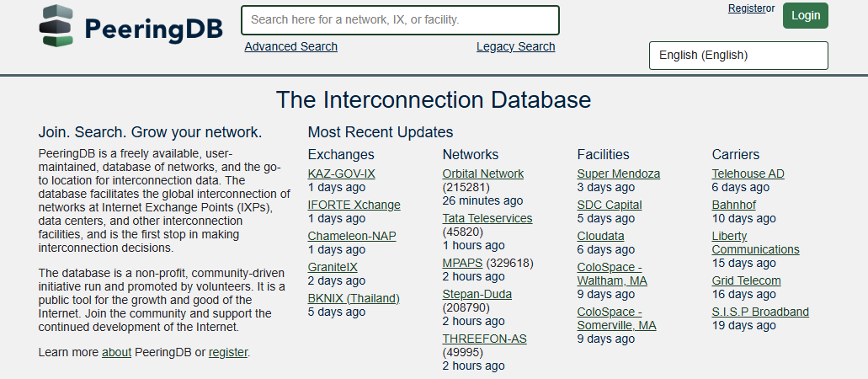Open the MPAPS network
The image size is (868, 379).
coord(462,263)
